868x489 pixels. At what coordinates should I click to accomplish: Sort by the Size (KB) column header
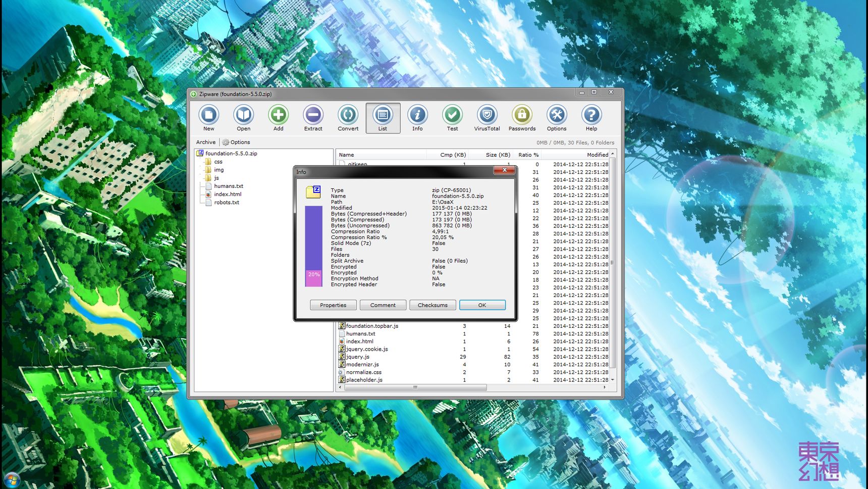pos(492,155)
